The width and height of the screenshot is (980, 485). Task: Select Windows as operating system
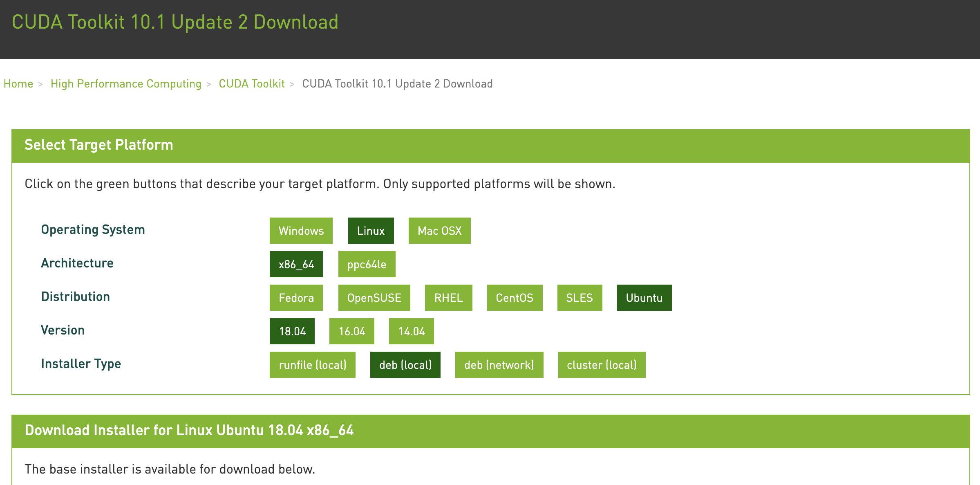click(301, 231)
